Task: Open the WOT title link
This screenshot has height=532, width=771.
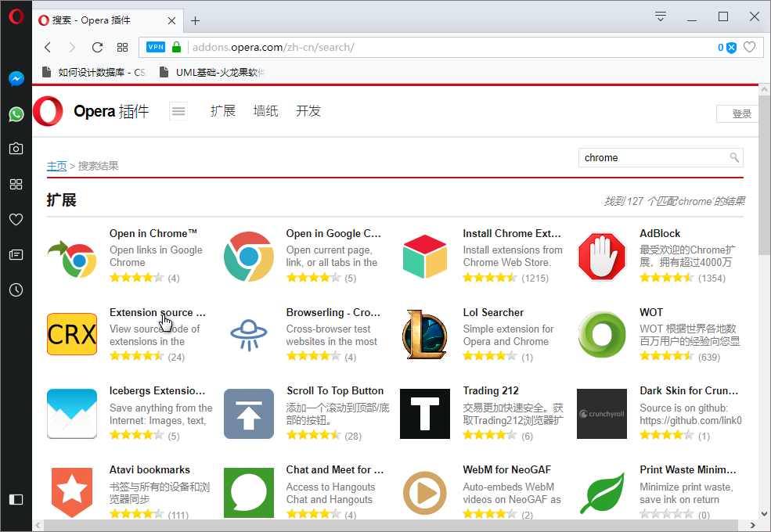Action: 651,312
